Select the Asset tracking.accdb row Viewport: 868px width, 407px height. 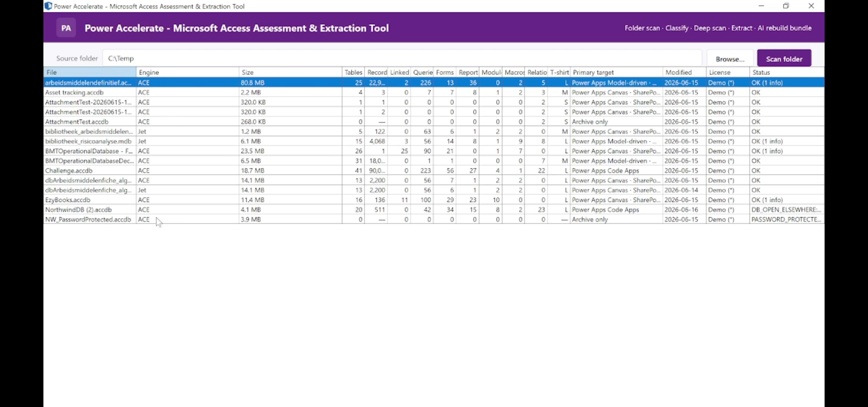[434, 93]
